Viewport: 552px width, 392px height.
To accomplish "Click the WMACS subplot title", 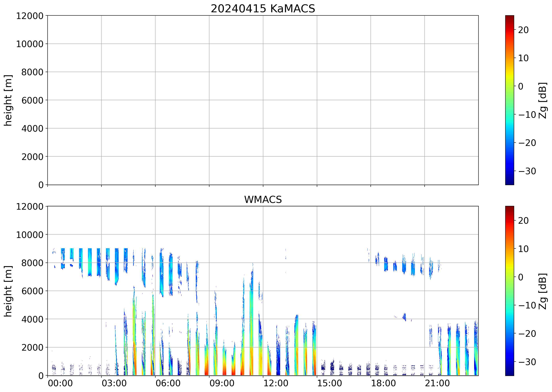I will [x=263, y=200].
